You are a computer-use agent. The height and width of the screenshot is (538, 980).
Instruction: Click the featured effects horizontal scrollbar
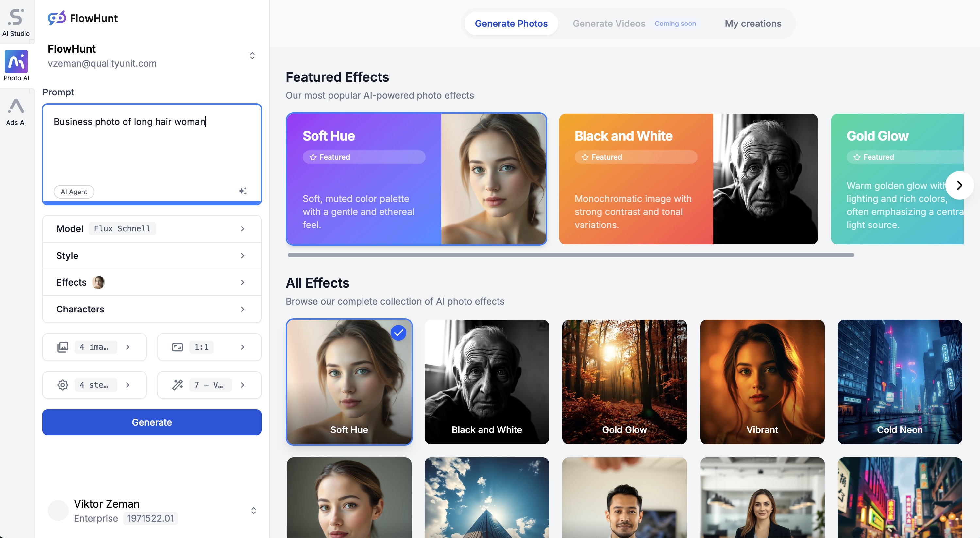click(571, 255)
